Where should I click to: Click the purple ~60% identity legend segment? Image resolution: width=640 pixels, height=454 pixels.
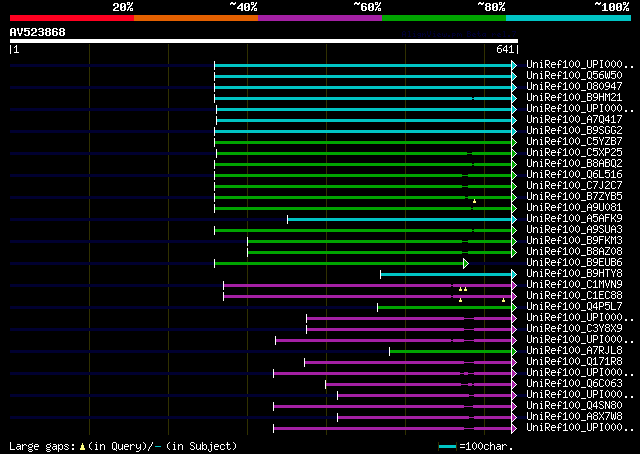click(x=320, y=18)
